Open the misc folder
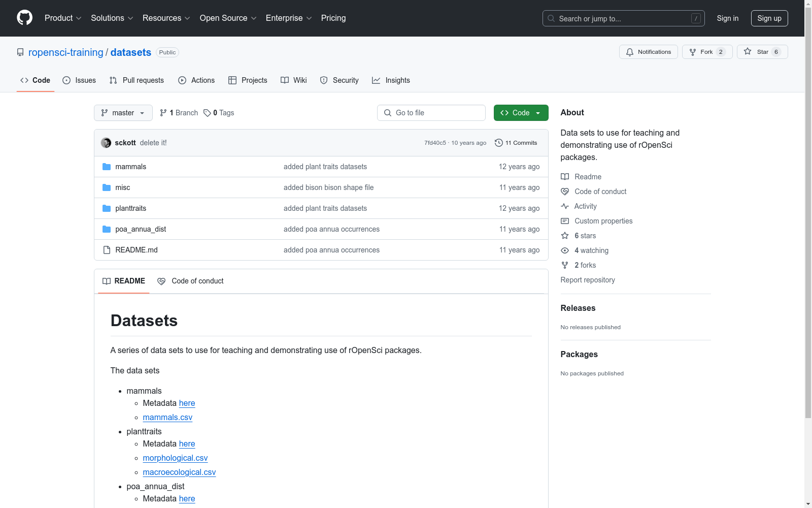 pos(122,187)
